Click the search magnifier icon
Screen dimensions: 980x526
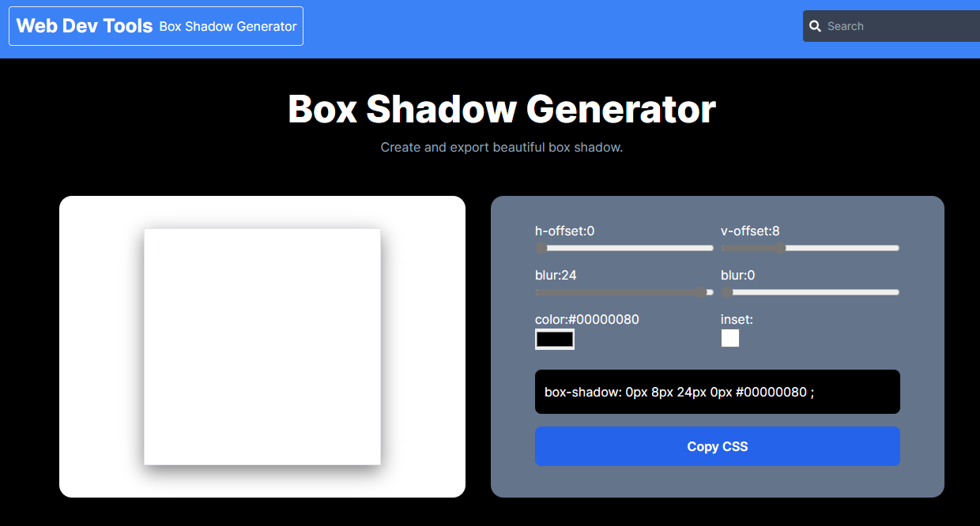816,26
